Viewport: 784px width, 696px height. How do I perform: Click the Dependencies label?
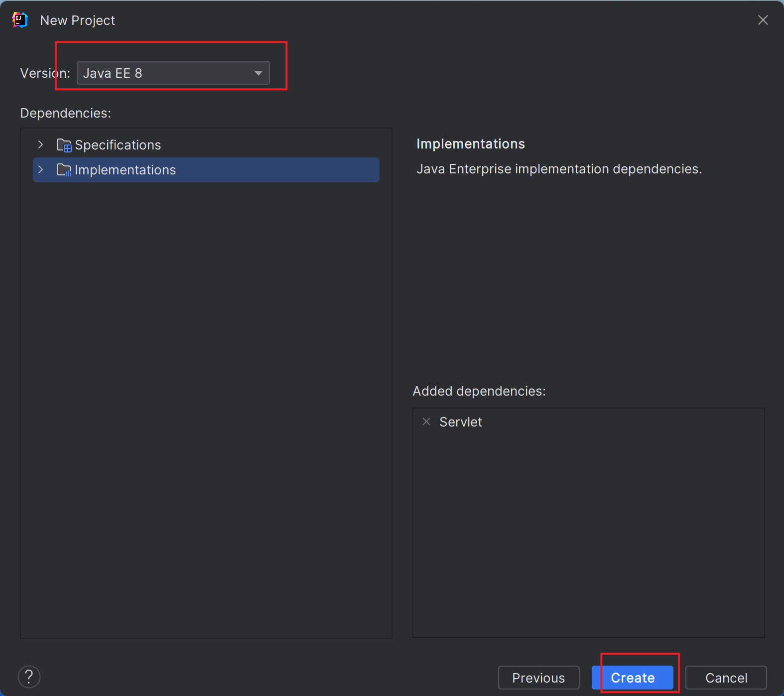pos(65,113)
